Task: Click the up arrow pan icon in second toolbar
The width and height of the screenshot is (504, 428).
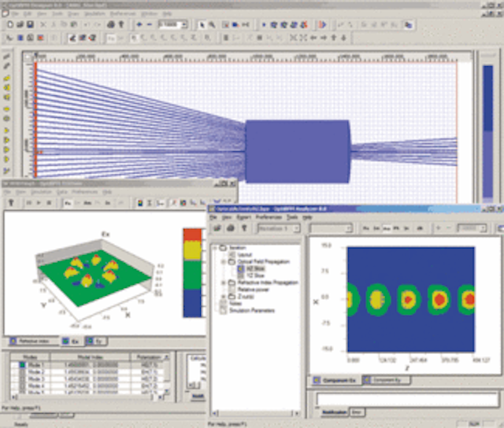Action: point(334,38)
